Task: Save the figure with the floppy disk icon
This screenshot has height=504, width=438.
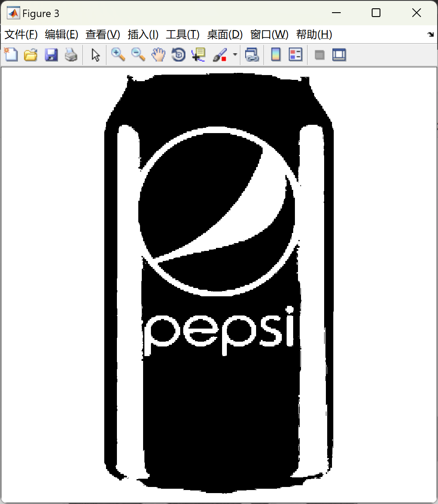Action: coord(51,55)
